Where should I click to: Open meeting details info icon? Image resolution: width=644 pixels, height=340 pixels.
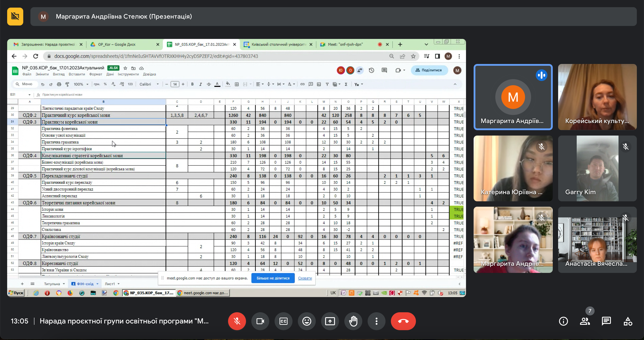563,321
